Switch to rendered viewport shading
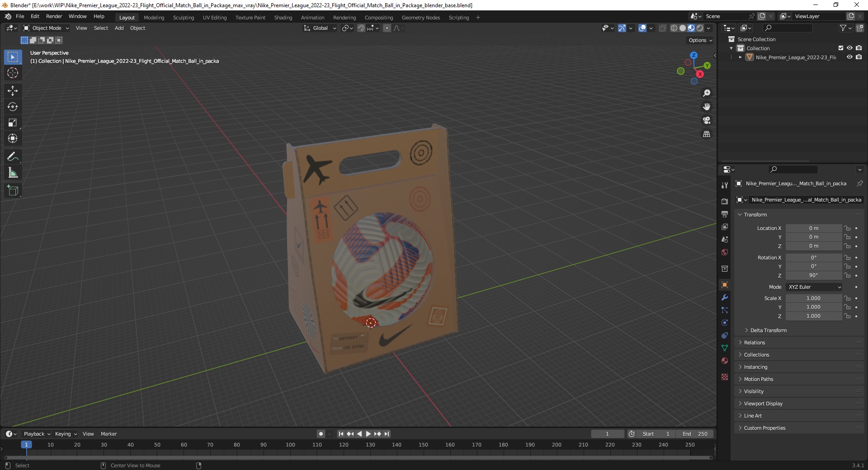The image size is (868, 470). point(700,28)
